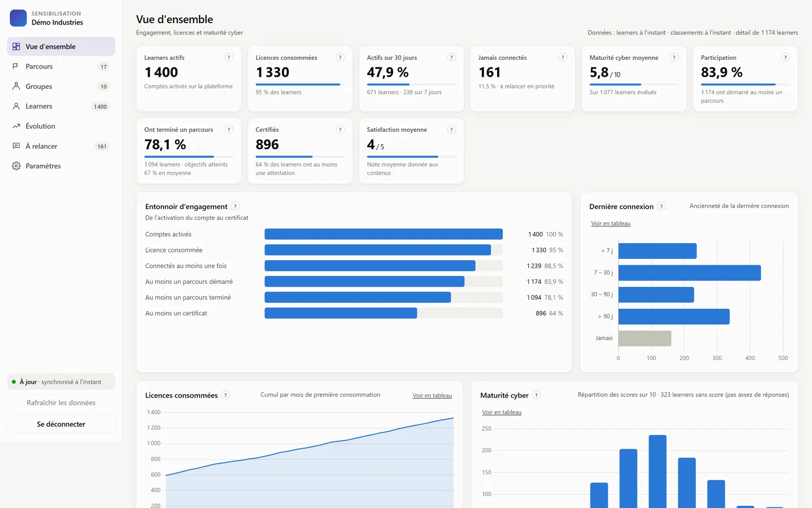The height and width of the screenshot is (508, 812).
Task: Click the Démo Industries app logo
Action: point(19,18)
